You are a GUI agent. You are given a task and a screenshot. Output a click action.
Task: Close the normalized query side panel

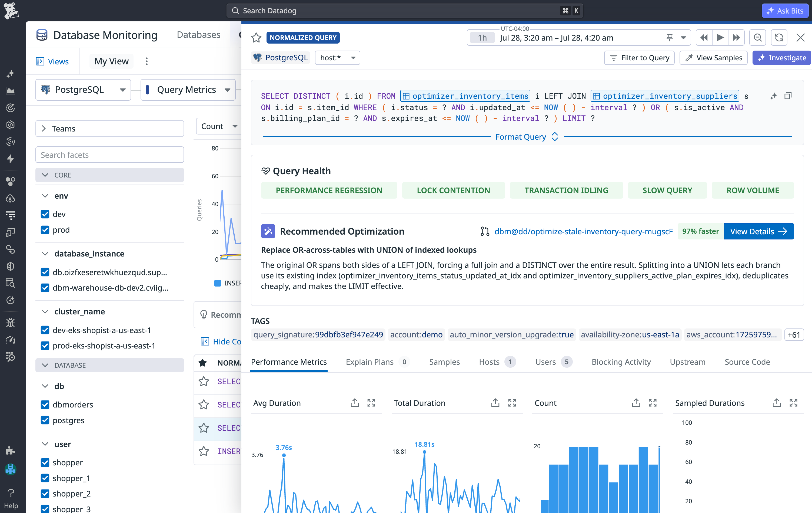click(801, 37)
